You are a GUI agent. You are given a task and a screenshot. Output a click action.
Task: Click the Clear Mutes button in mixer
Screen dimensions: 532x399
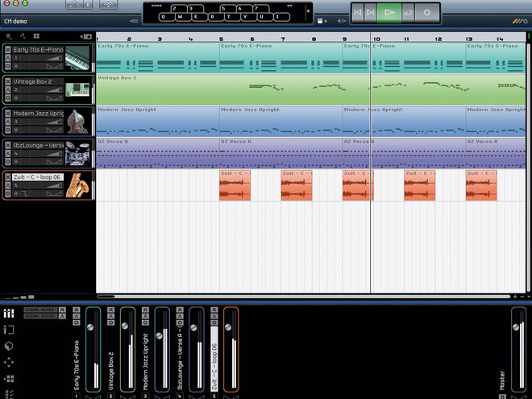(x=41, y=310)
